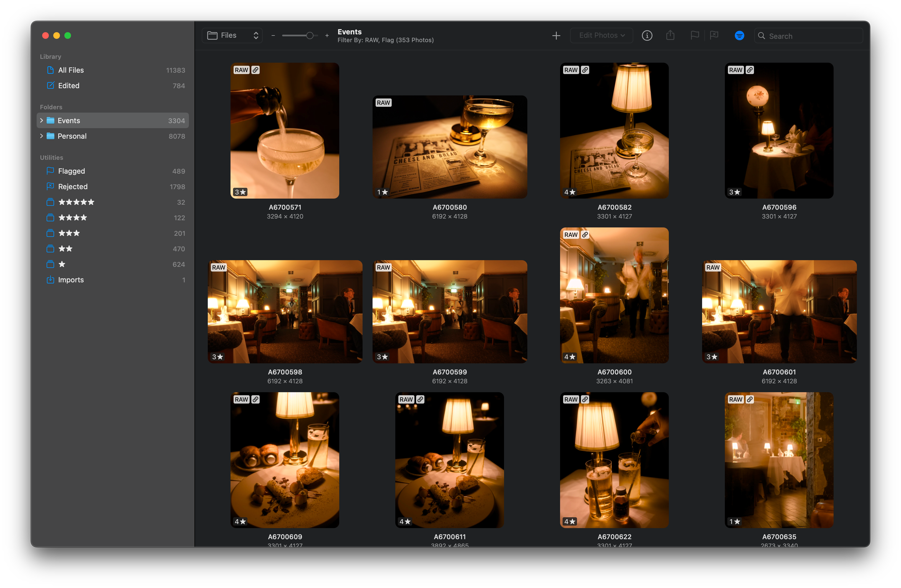This screenshot has height=588, width=901.
Task: Click linked-edit icon on A6700571 thumbnail
Action: pyautogui.click(x=255, y=70)
